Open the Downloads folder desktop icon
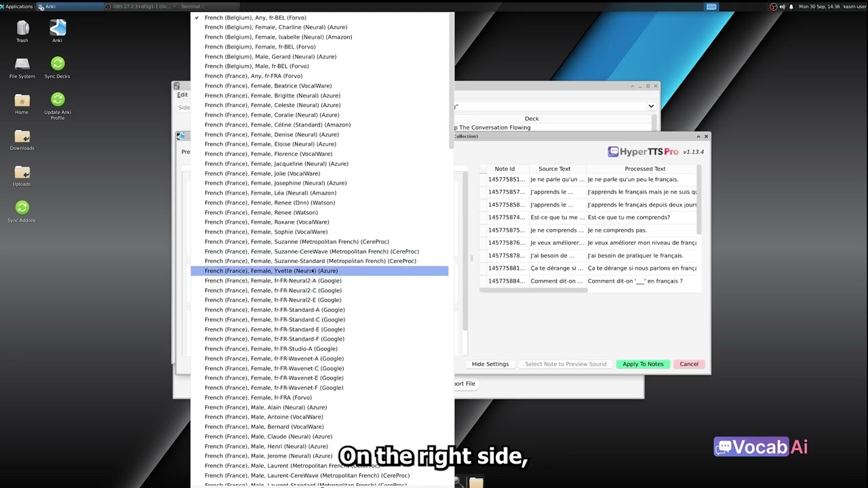This screenshot has width=868, height=488. (x=22, y=140)
